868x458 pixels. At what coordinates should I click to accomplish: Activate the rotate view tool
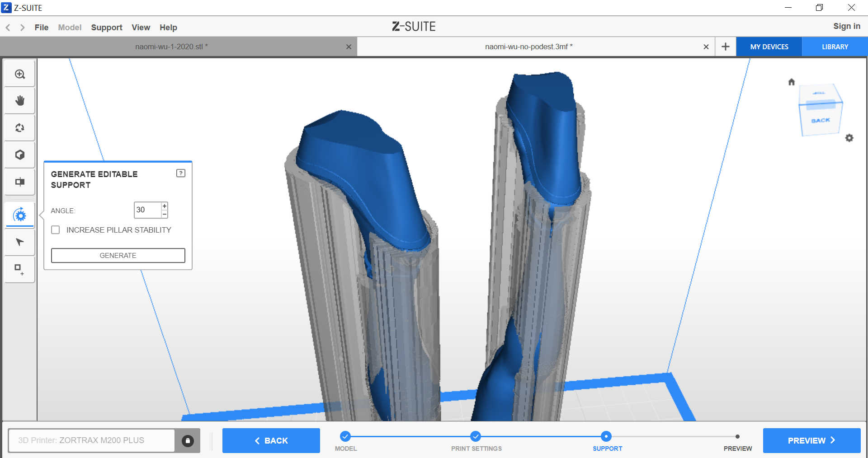(20, 128)
